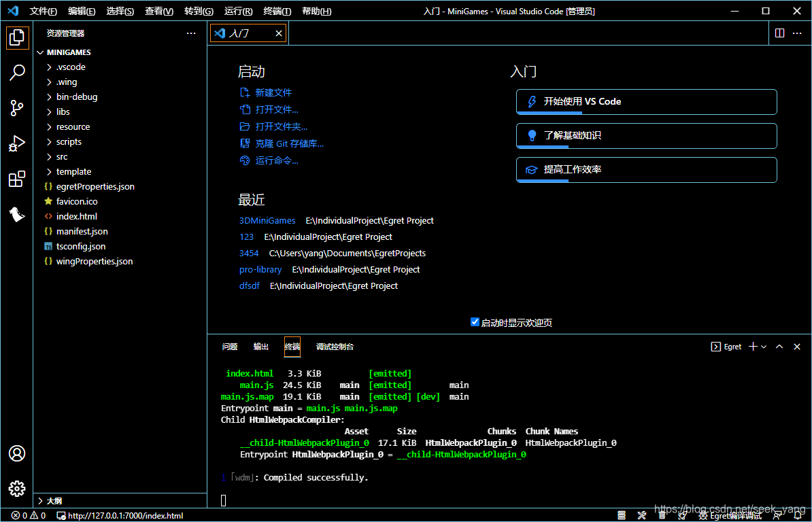Open the Run and Debug view
812x522 pixels.
[17, 143]
